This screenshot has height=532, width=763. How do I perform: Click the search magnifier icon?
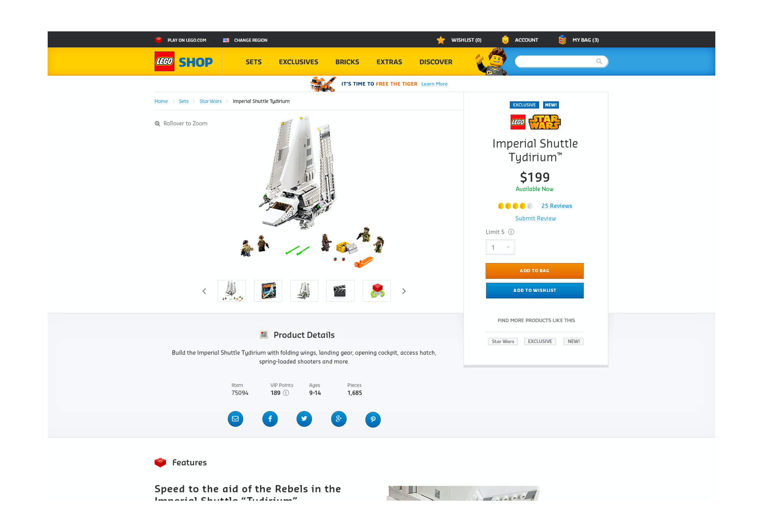(x=599, y=61)
